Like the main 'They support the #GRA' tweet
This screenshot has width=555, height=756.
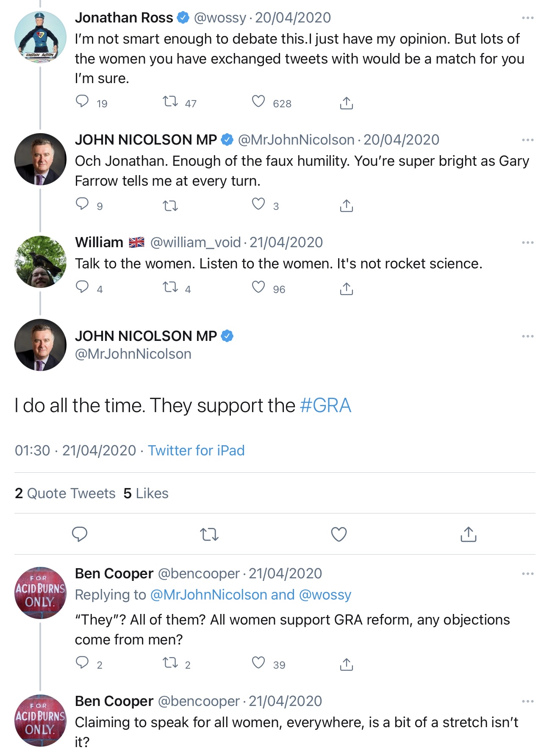(339, 534)
